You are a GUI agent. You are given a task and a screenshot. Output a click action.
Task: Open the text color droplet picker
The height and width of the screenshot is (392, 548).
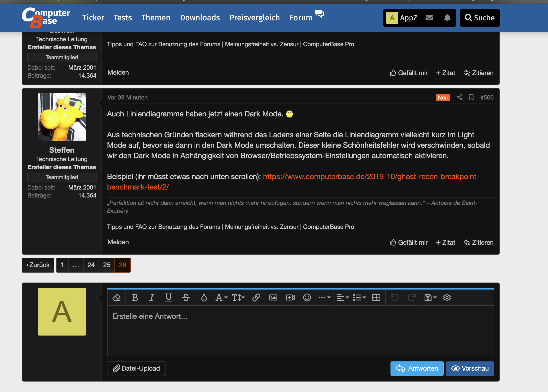point(204,297)
